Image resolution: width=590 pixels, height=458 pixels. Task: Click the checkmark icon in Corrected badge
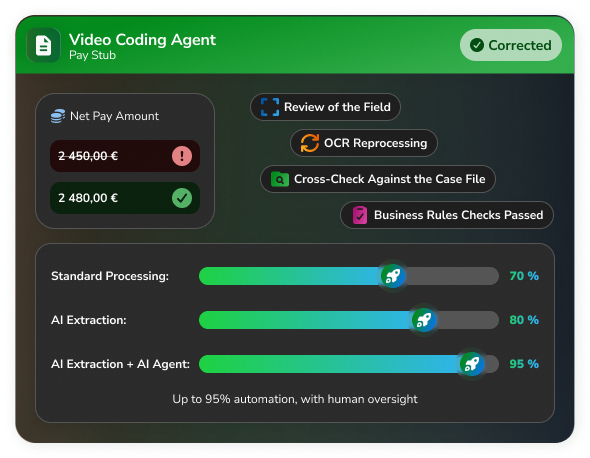[x=477, y=45]
